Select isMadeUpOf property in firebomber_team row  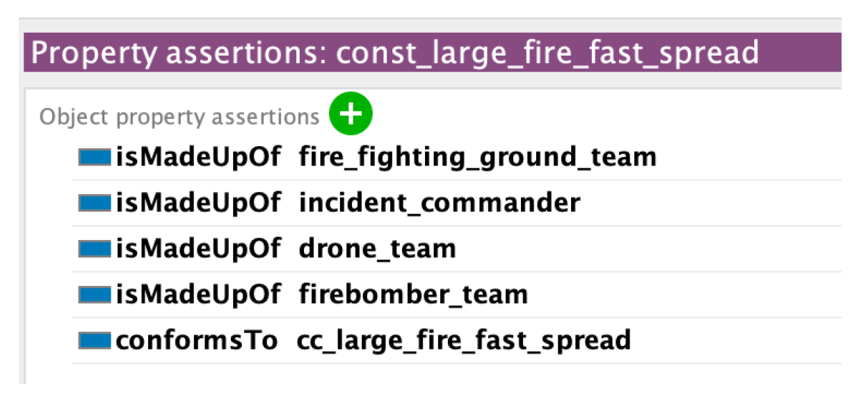pos(198,294)
